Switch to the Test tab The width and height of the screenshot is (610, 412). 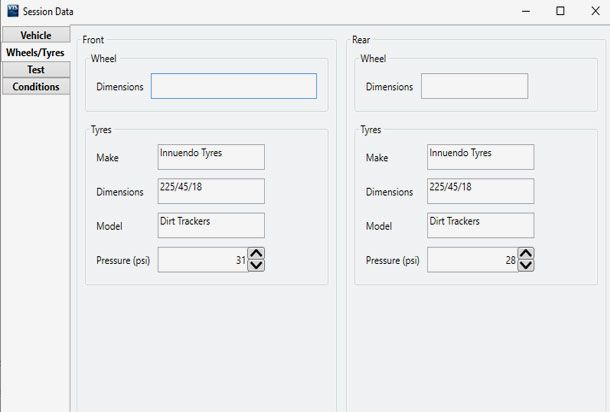coord(36,70)
